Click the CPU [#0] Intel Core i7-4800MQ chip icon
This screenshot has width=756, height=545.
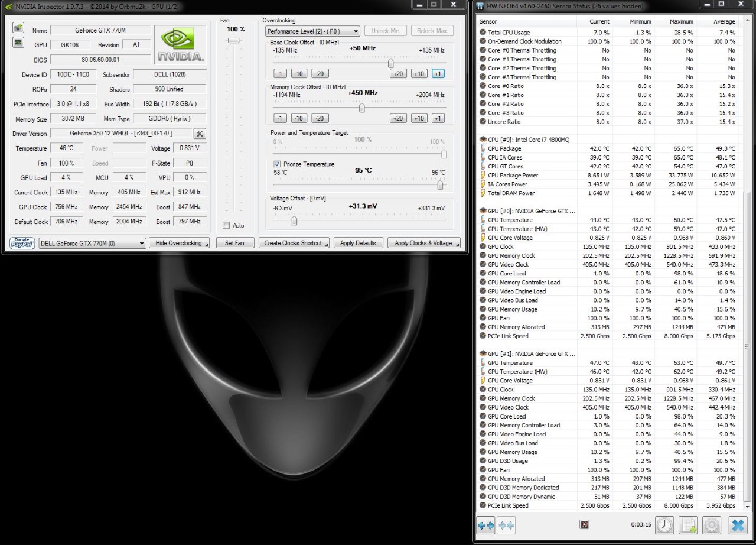point(483,140)
